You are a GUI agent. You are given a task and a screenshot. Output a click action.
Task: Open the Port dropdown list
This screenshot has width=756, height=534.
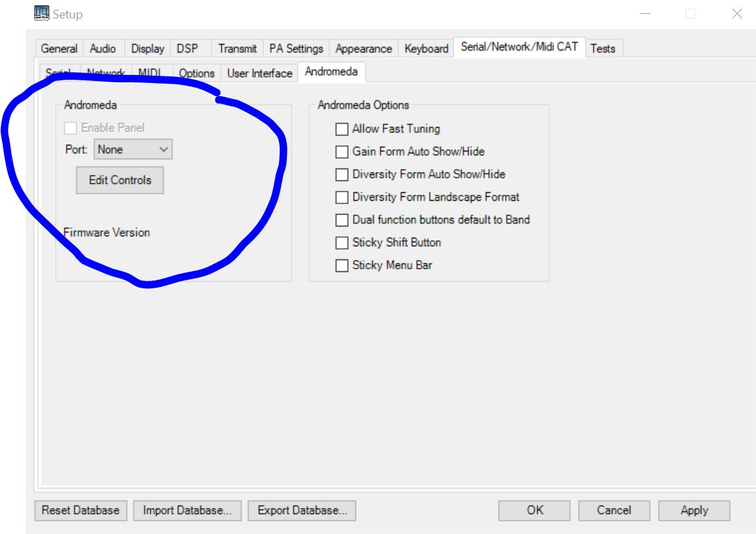point(133,149)
